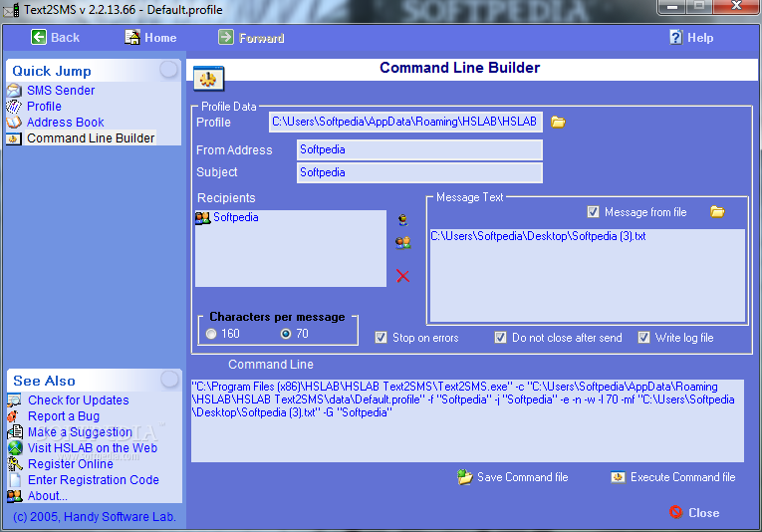Click the Profile path input field
Viewport: 762px width, 532px height.
405,122
